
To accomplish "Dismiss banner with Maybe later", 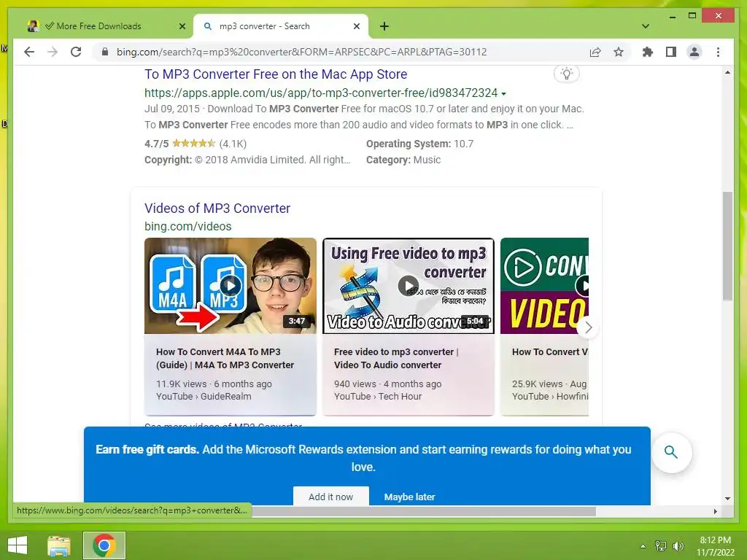I will click(409, 497).
